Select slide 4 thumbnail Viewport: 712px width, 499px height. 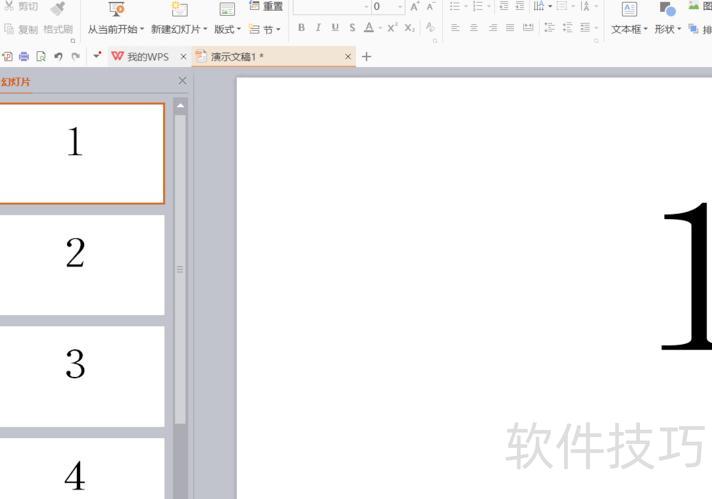click(82, 468)
